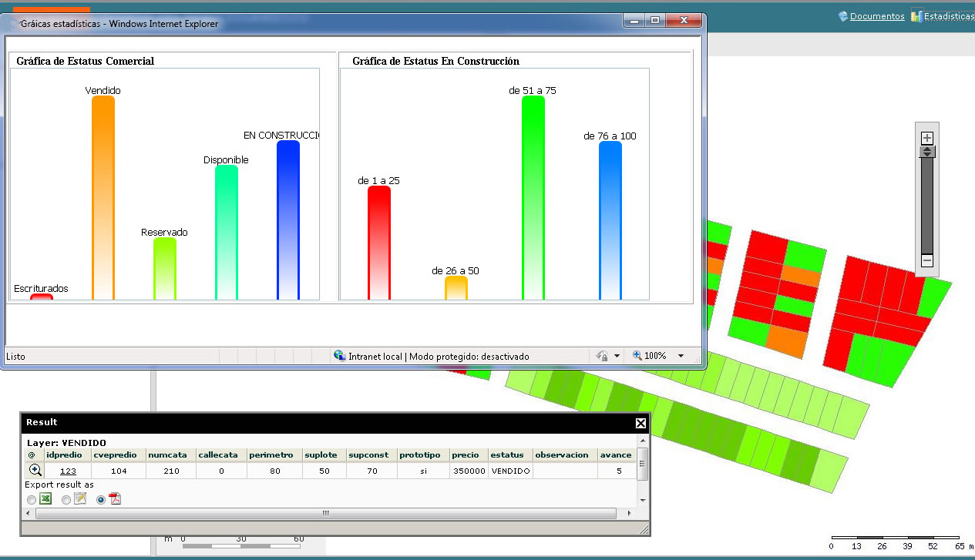Click the PDF export icon
The width and height of the screenshot is (975, 560).
pyautogui.click(x=114, y=499)
